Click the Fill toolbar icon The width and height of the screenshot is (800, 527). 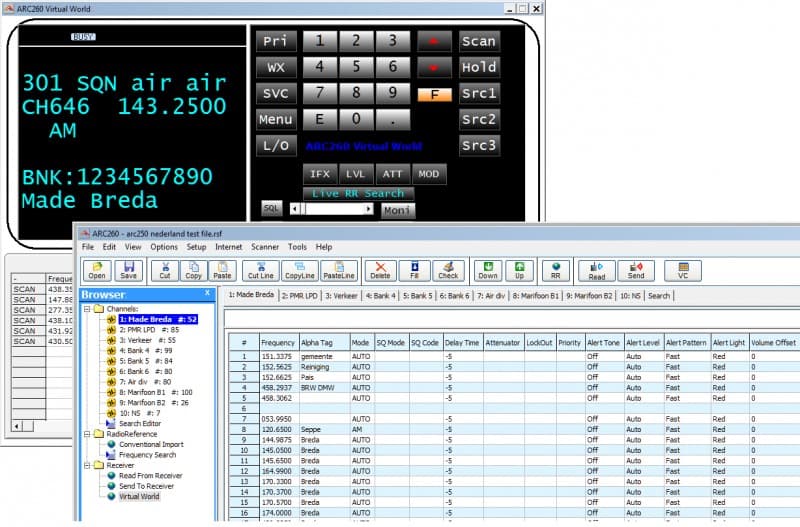[414, 270]
